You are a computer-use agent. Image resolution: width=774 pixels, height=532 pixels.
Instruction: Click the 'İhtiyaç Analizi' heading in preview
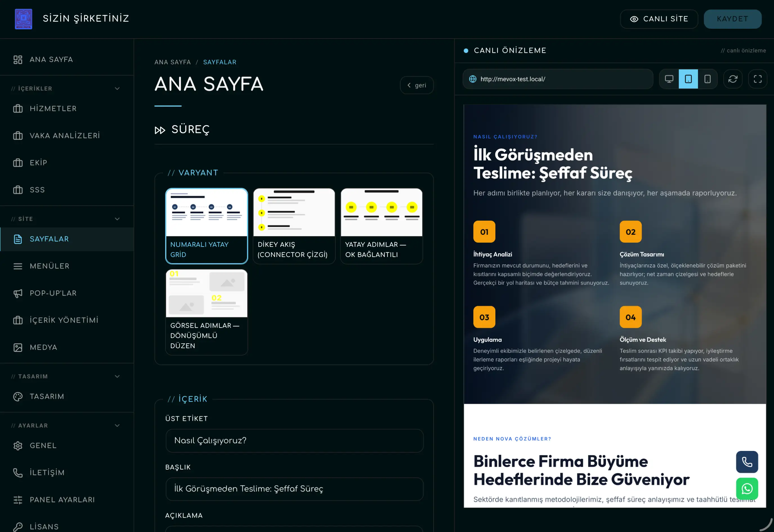pyautogui.click(x=493, y=254)
